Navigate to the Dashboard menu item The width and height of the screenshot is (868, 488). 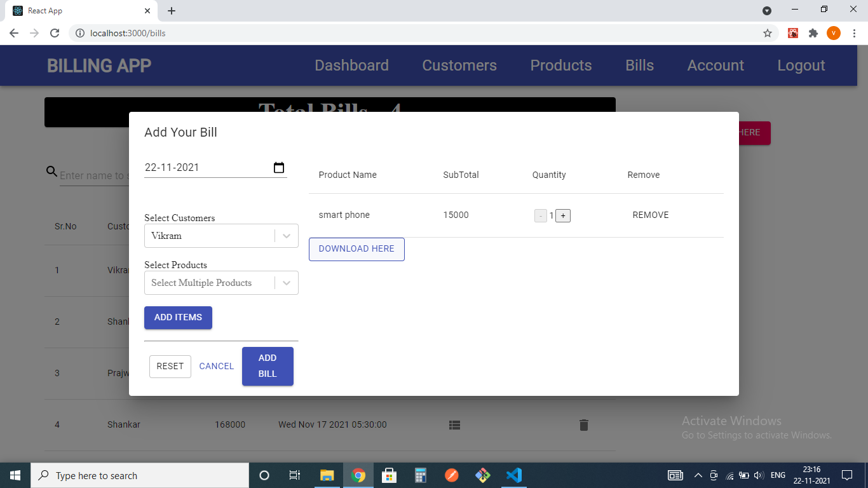(351, 65)
